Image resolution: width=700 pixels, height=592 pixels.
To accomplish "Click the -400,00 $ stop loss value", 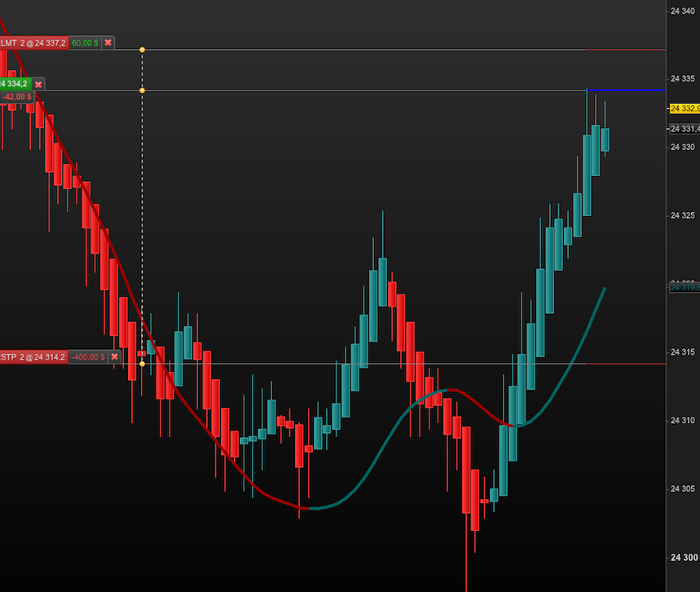I will 88,356.
